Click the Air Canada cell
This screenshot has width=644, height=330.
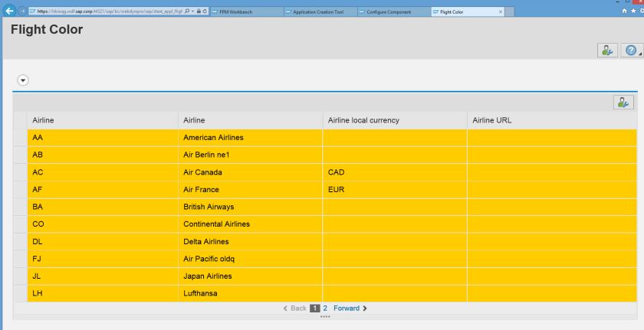click(x=251, y=172)
